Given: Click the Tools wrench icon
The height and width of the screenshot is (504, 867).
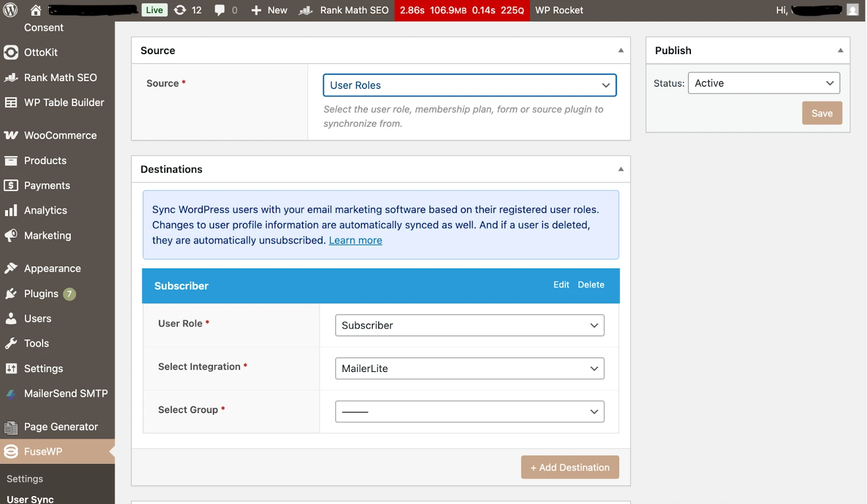Looking at the screenshot, I should tap(11, 343).
